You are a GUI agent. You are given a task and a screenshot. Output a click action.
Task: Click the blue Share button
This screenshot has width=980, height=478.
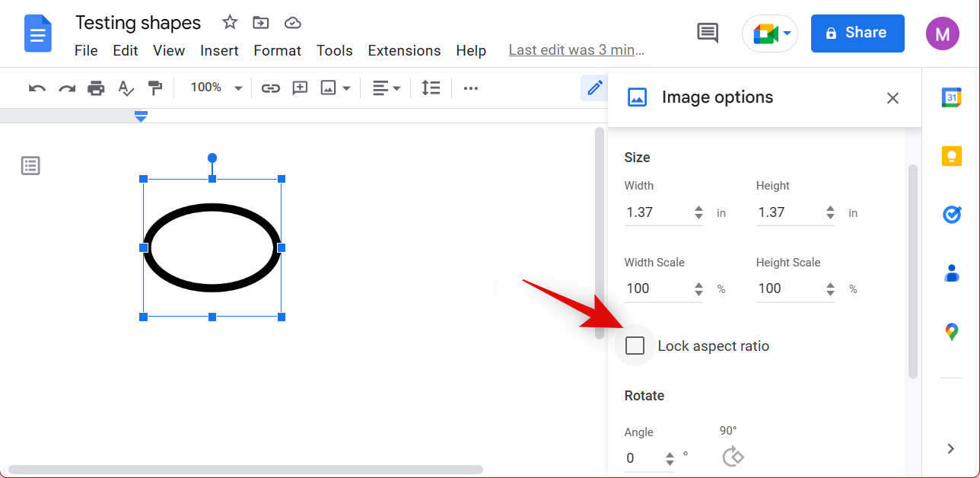857,33
